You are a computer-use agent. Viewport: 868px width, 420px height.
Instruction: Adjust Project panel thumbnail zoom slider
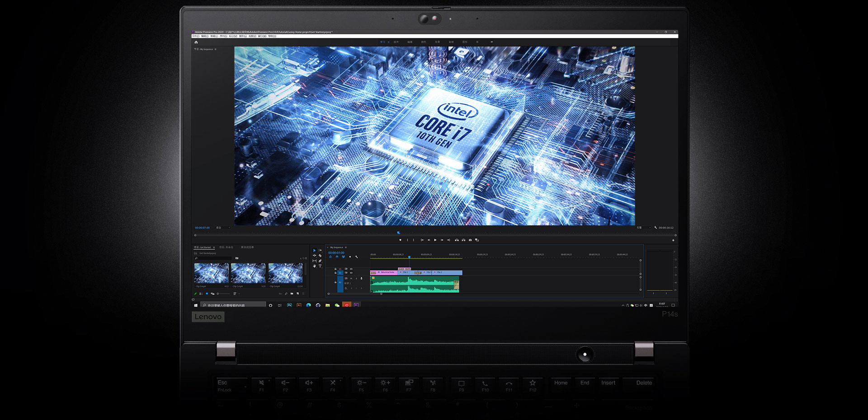(x=223, y=294)
